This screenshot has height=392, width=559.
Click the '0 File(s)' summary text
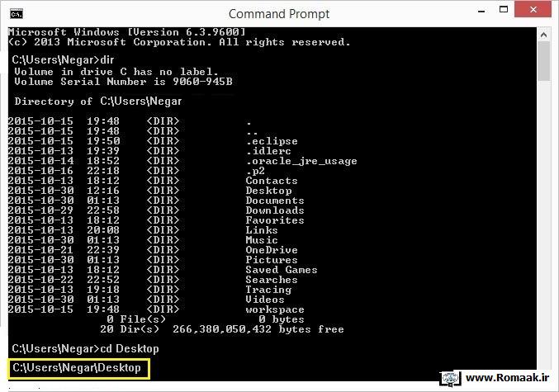[x=136, y=319]
